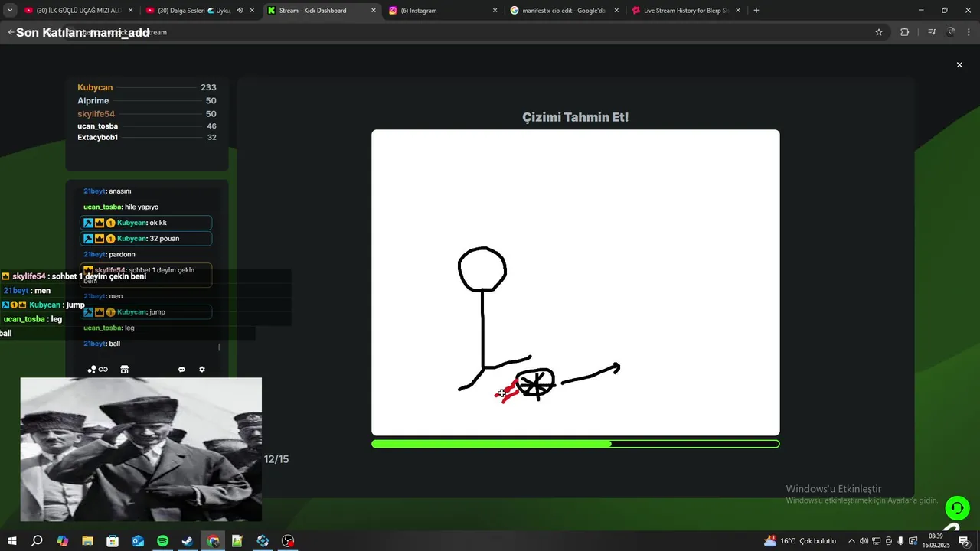Click the 'ucan_tosba: leg' message in chat panel
This screenshot has width=980, height=551.
109,328
